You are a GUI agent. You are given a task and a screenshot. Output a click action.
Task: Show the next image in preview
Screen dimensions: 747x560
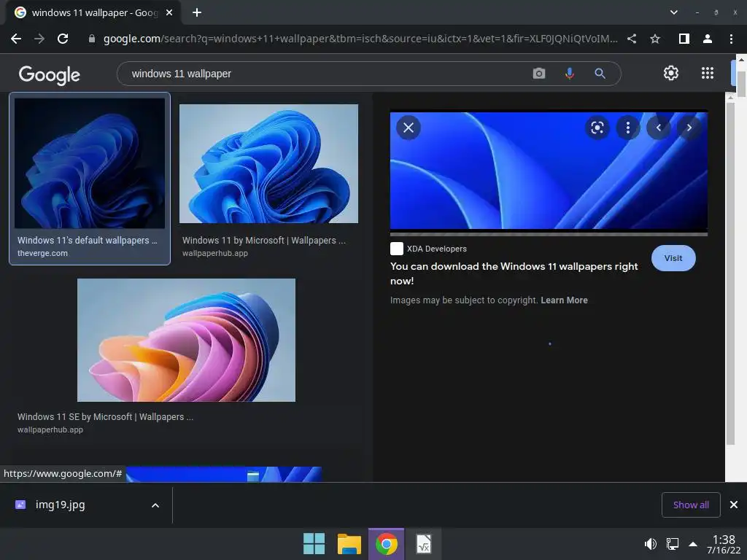click(x=689, y=128)
